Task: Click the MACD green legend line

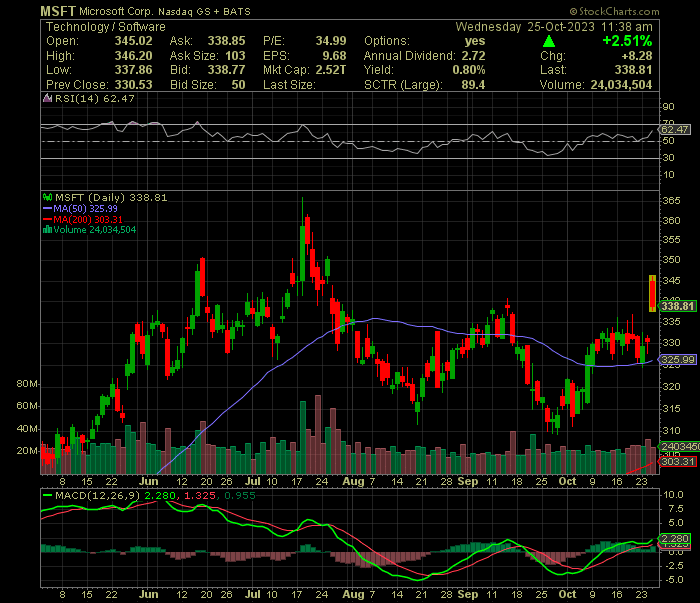Action: coord(47,495)
